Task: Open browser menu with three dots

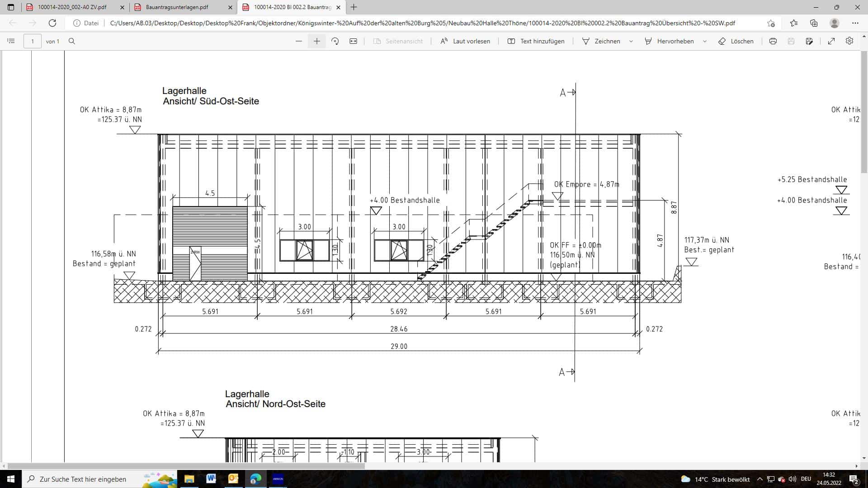Action: [855, 23]
